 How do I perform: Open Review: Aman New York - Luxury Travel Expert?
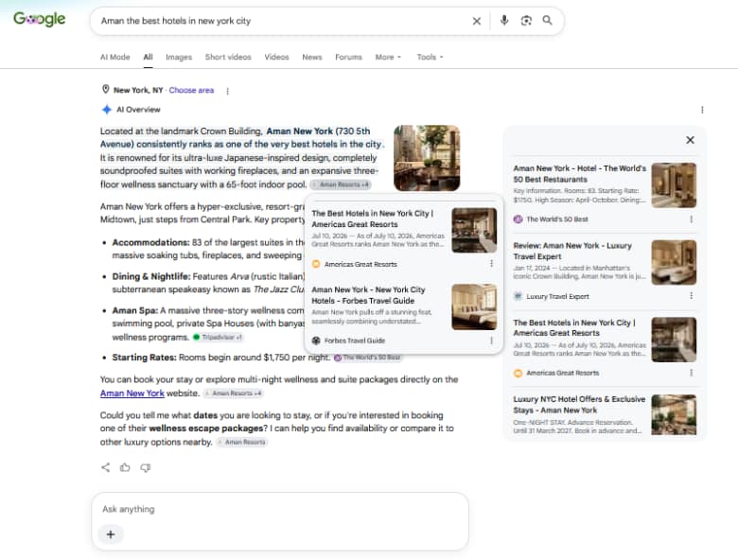[x=572, y=251]
